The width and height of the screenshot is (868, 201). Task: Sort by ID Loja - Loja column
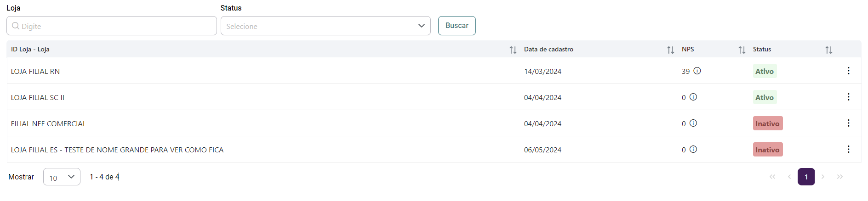point(513,50)
